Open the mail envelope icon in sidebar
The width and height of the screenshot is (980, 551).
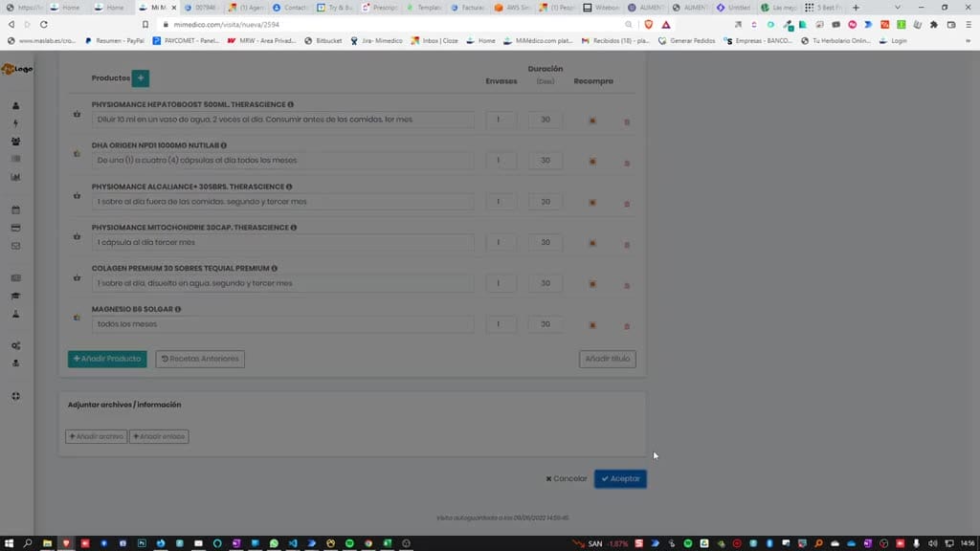(x=15, y=246)
